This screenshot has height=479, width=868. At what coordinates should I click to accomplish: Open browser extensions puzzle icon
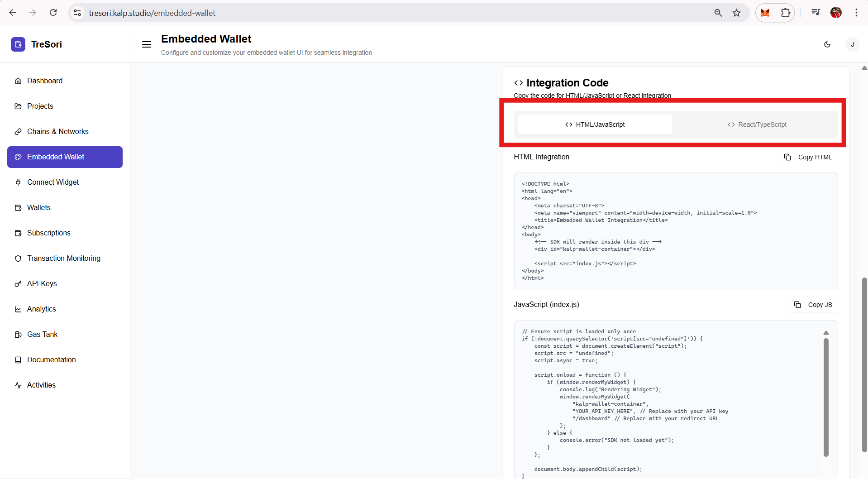(x=786, y=13)
